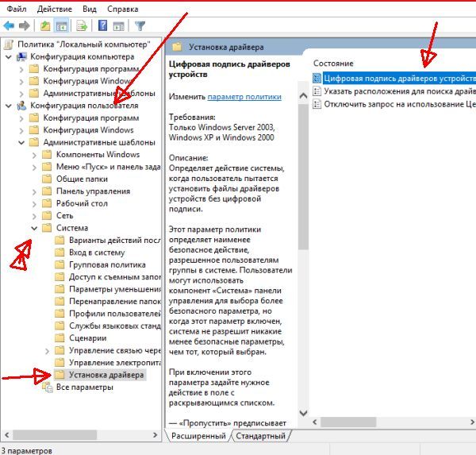This screenshot has width=476, height=455.
Task: Click the Back arrow toolbar icon
Action: tap(9, 26)
